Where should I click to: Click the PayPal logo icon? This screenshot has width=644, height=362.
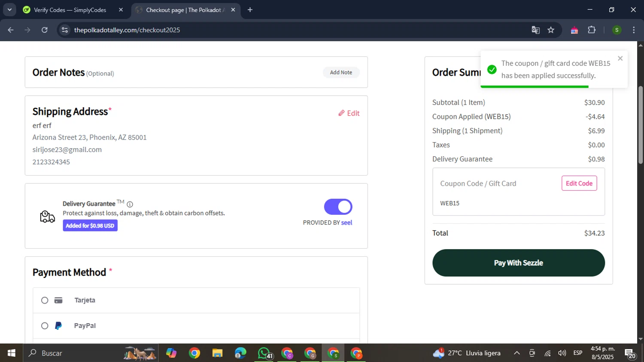click(58, 326)
